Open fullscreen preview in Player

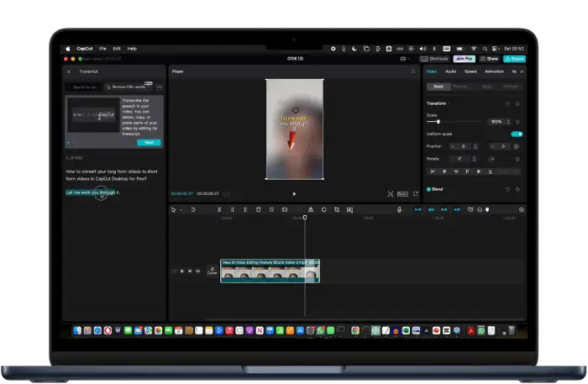pyautogui.click(x=415, y=194)
